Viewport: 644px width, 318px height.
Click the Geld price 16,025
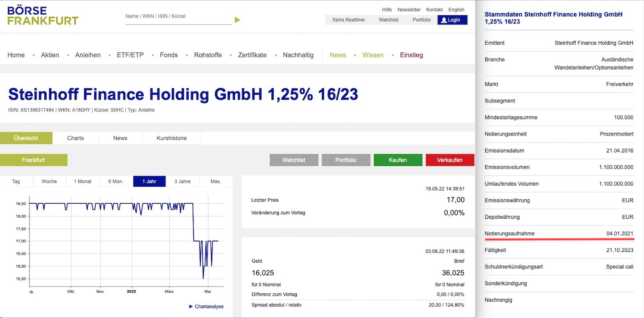point(263,273)
